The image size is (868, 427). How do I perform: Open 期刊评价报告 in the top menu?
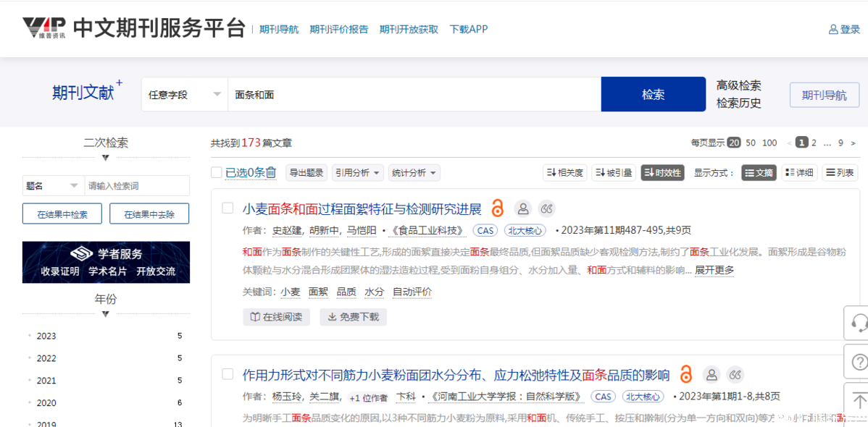coord(339,30)
